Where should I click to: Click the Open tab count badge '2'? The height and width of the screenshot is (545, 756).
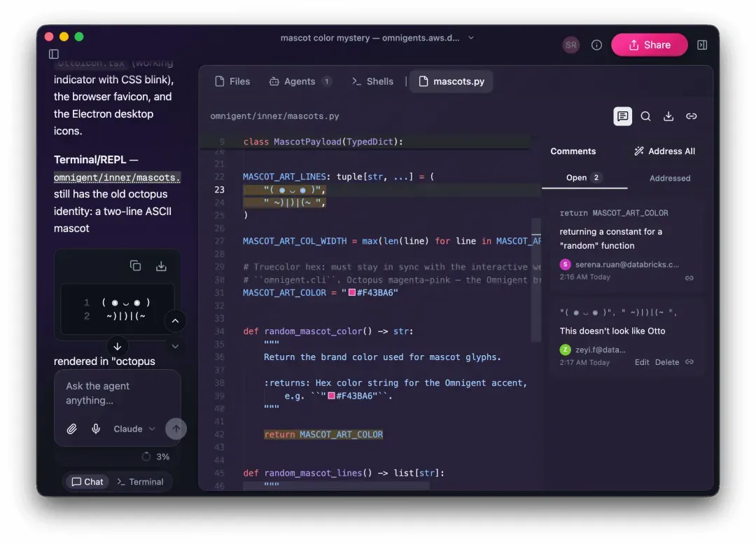pos(596,178)
